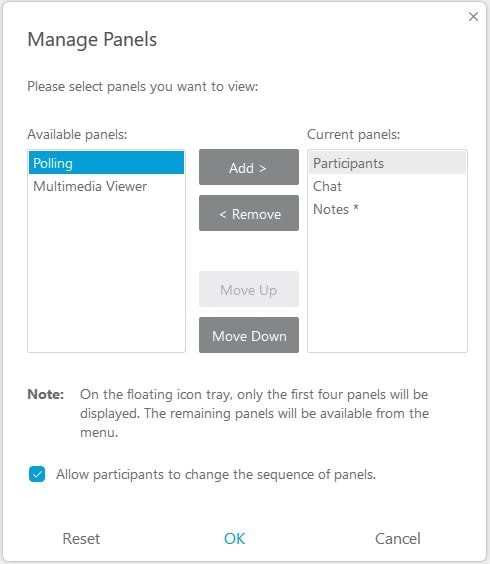Click empty space in Current panels list

[x=387, y=286]
